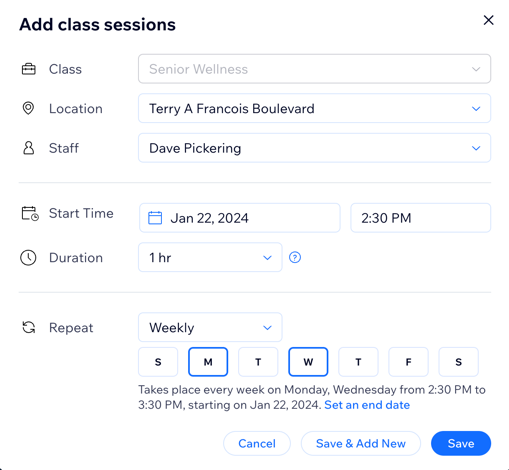The image size is (509, 470).
Task: Open the Location dropdown
Action: click(x=314, y=108)
